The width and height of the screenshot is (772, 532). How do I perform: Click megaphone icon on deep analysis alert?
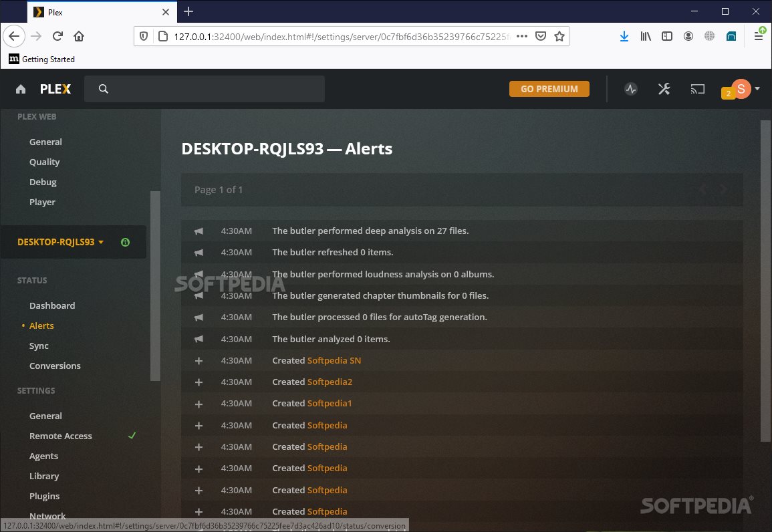(x=199, y=231)
